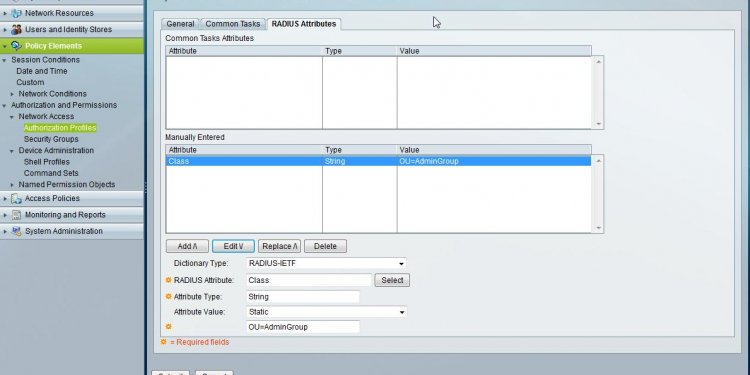This screenshot has width=750, height=375.
Task: Click the Select button for RADIUS Attribute
Action: [392, 280]
